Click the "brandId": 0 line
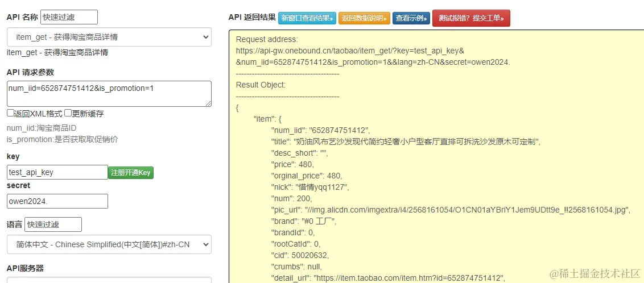The height and width of the screenshot is (283, 644). [x=292, y=232]
